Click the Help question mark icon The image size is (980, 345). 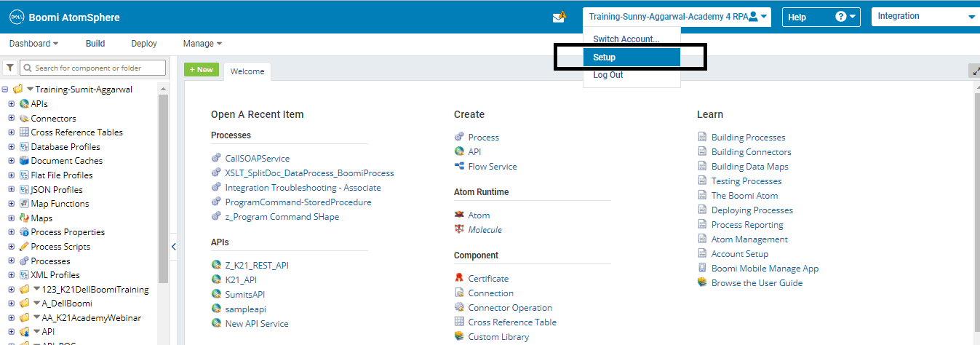(x=840, y=17)
